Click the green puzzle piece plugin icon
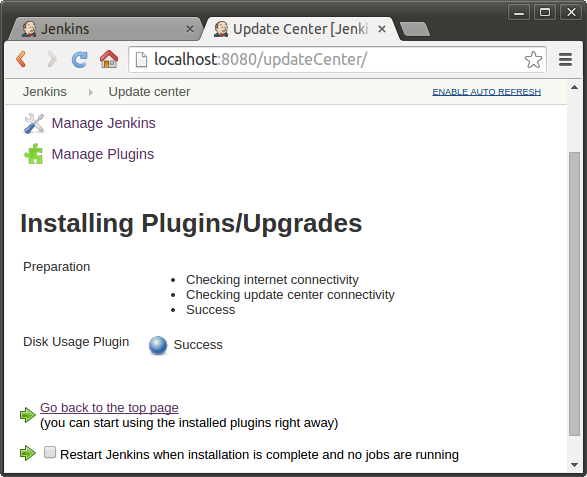Screen dimensions: 587x477 coord(34,154)
